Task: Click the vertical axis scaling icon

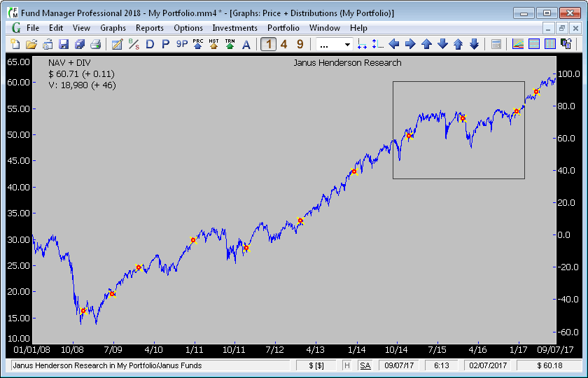Action: [x=377, y=44]
